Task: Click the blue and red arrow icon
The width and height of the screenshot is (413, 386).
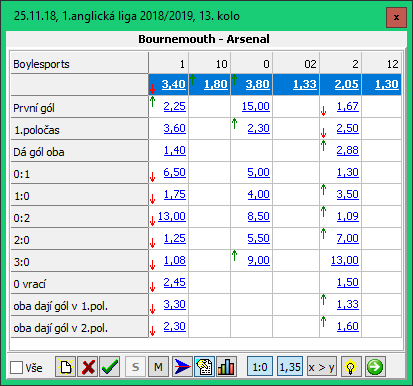Action: (182, 367)
